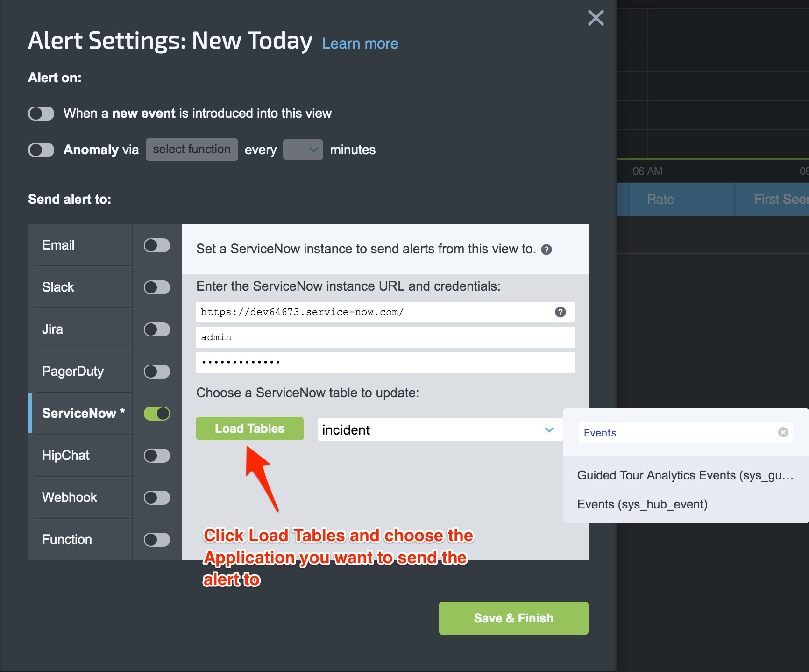Viewport: 809px width, 672px height.
Task: Open the Learn more link
Action: [x=360, y=43]
